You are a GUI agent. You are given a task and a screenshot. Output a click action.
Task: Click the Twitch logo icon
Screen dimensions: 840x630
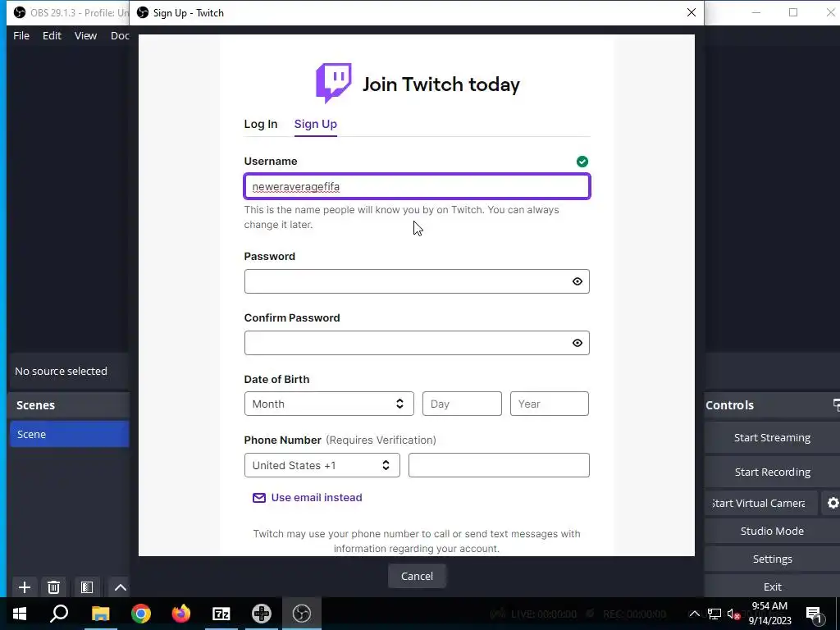[x=333, y=83]
